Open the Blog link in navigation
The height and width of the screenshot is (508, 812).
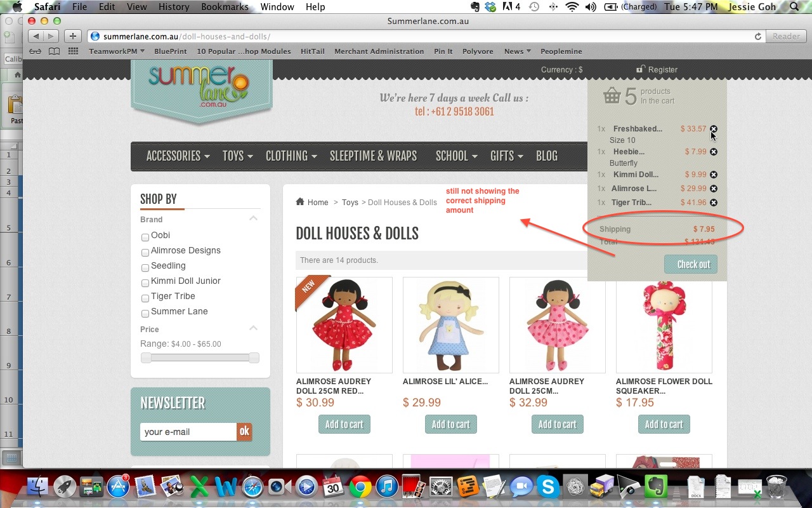coord(546,156)
